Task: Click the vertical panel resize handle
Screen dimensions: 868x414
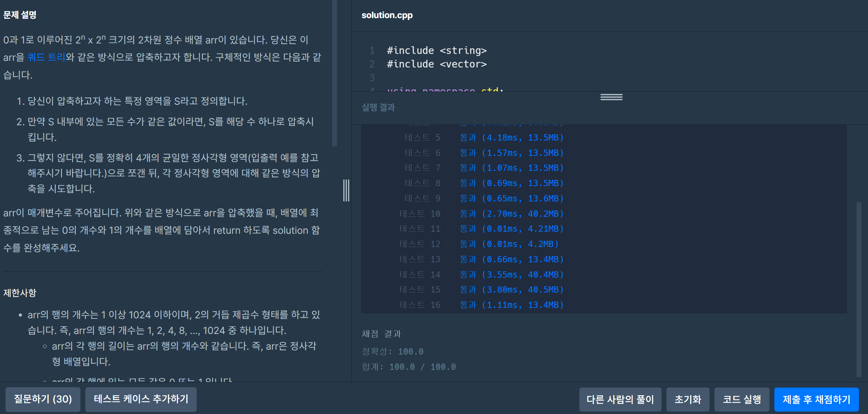Action: point(346,190)
